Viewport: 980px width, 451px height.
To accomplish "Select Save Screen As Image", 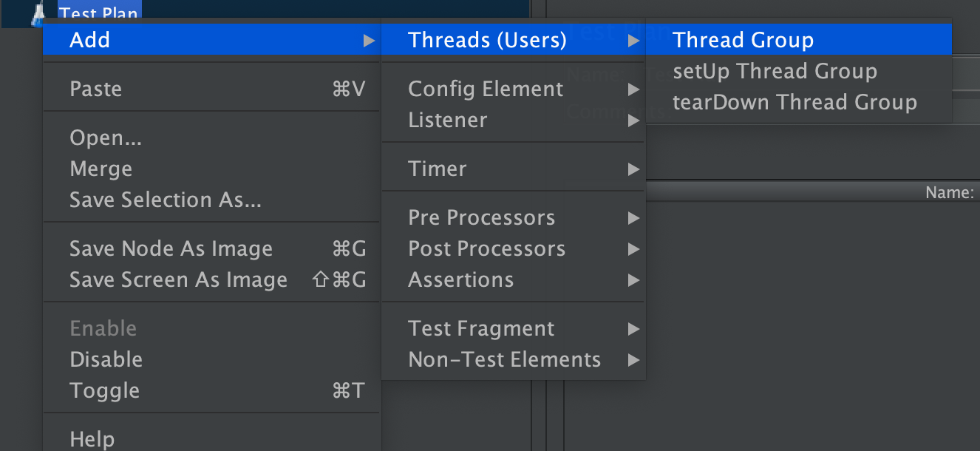I will coord(178,280).
